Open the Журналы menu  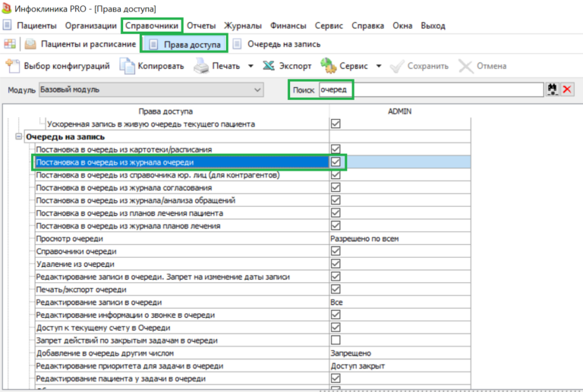243,26
